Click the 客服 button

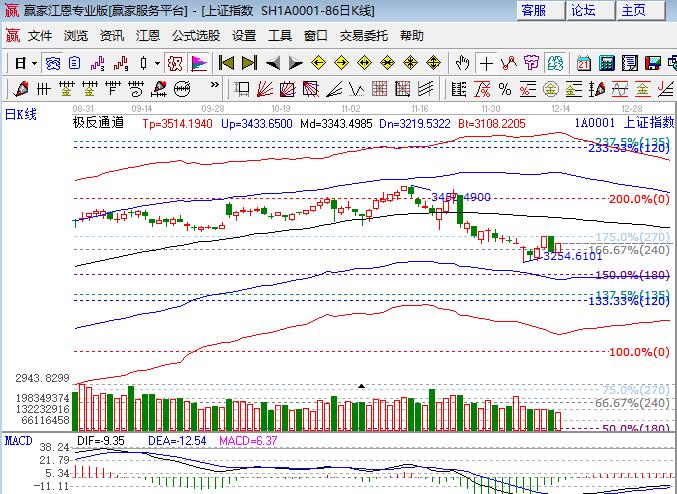(534, 10)
